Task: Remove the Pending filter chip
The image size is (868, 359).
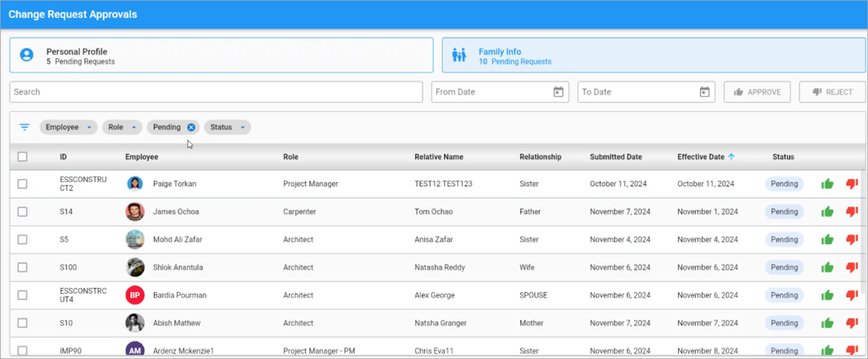Action: click(x=191, y=127)
